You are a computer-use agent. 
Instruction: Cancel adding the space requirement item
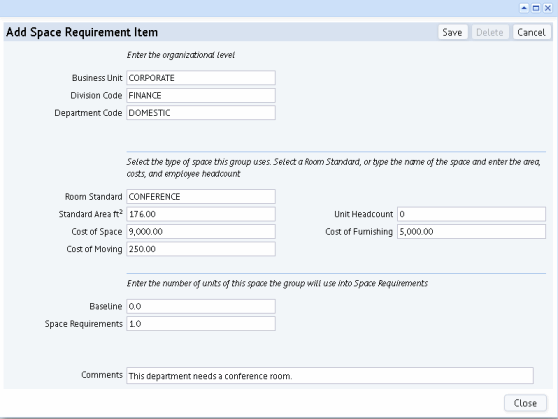[x=531, y=32]
